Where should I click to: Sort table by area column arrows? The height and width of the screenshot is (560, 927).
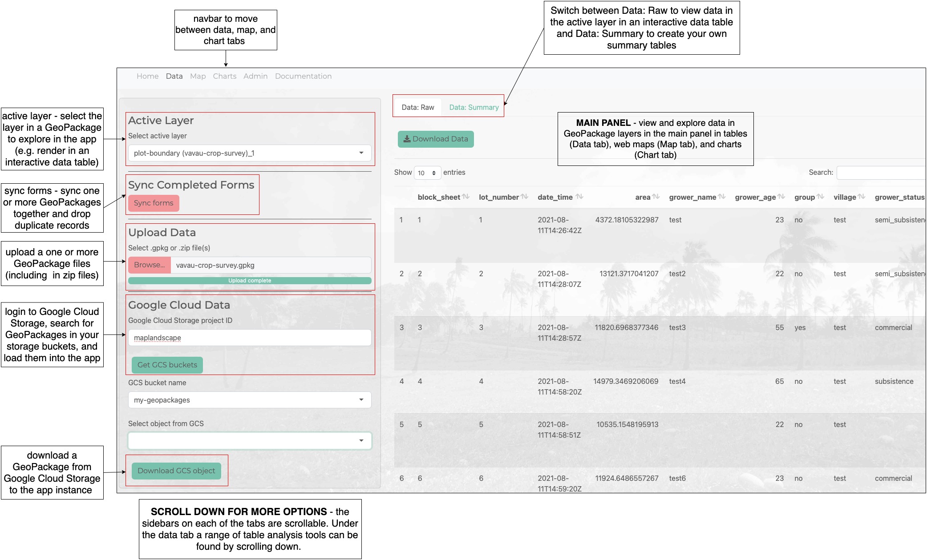coord(656,197)
